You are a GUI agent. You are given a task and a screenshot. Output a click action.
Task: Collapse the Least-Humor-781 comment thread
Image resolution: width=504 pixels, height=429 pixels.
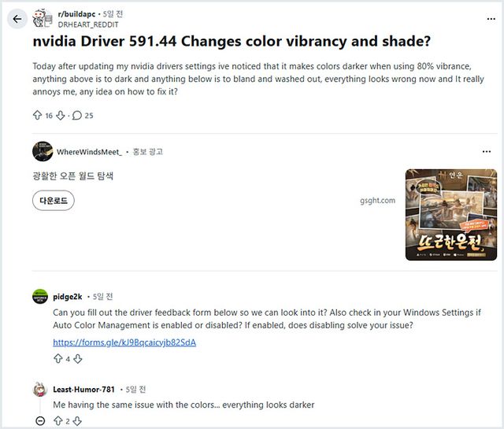[x=40, y=420]
